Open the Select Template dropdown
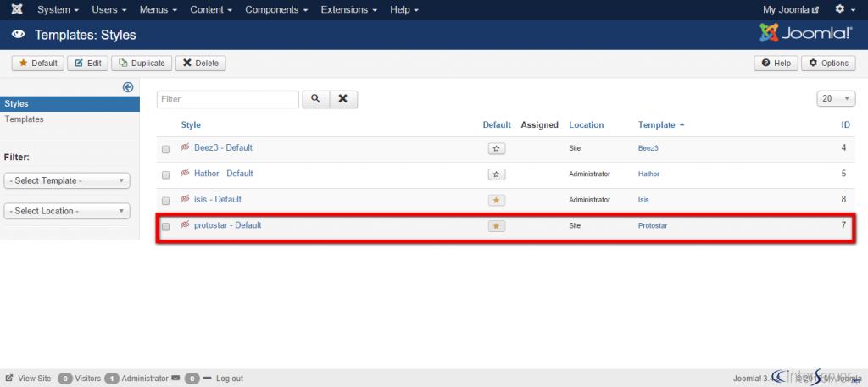This screenshot has width=868, height=387. point(67,180)
